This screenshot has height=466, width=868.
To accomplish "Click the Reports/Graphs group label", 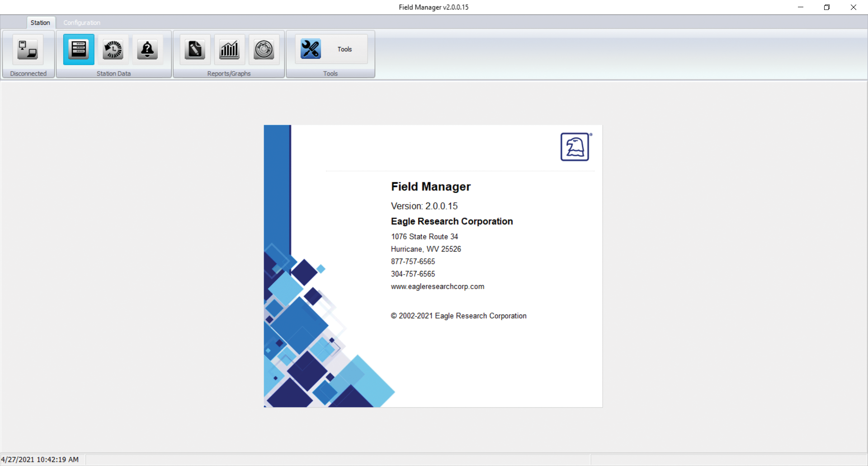I will click(229, 73).
